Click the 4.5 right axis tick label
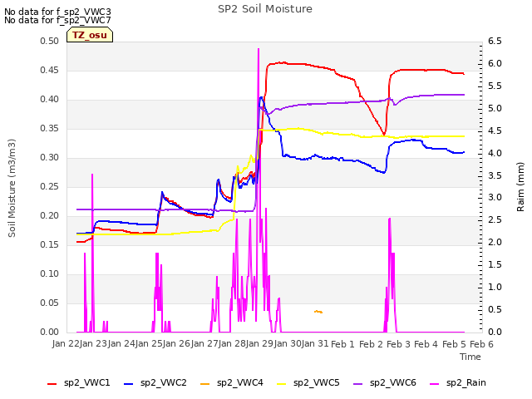 [495, 131]
